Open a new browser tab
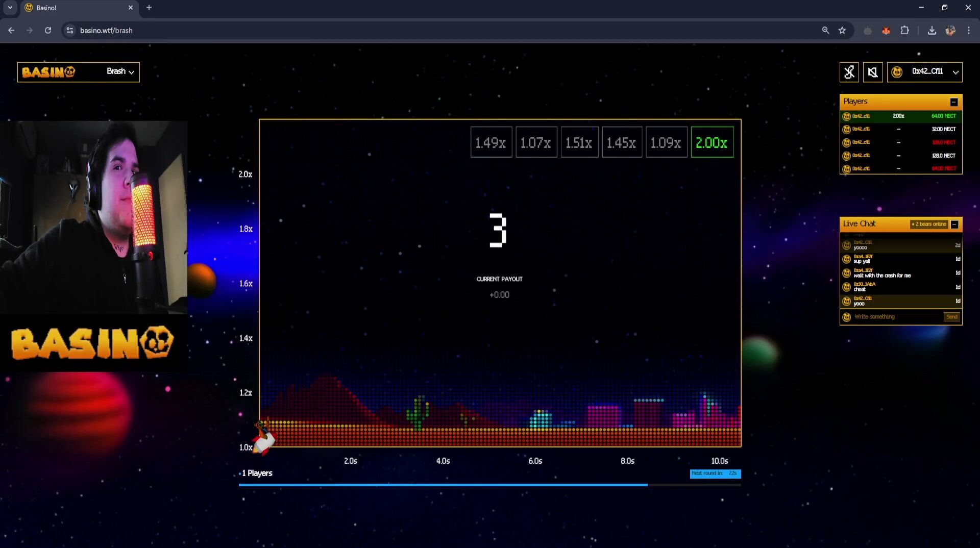980x548 pixels. (x=149, y=8)
